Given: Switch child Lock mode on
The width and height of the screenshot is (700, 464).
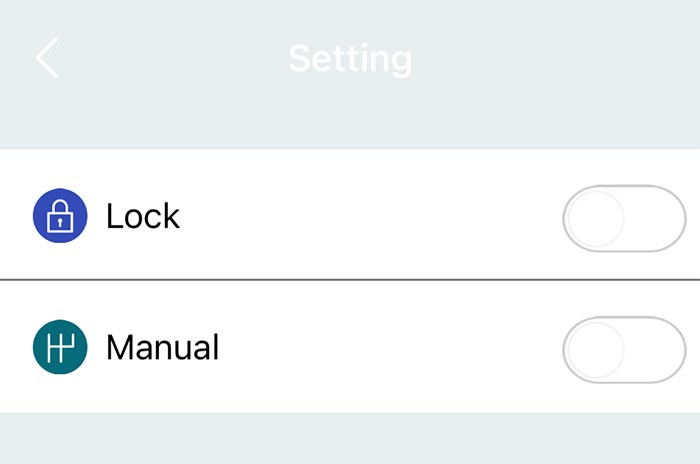Looking at the screenshot, I should 624,217.
